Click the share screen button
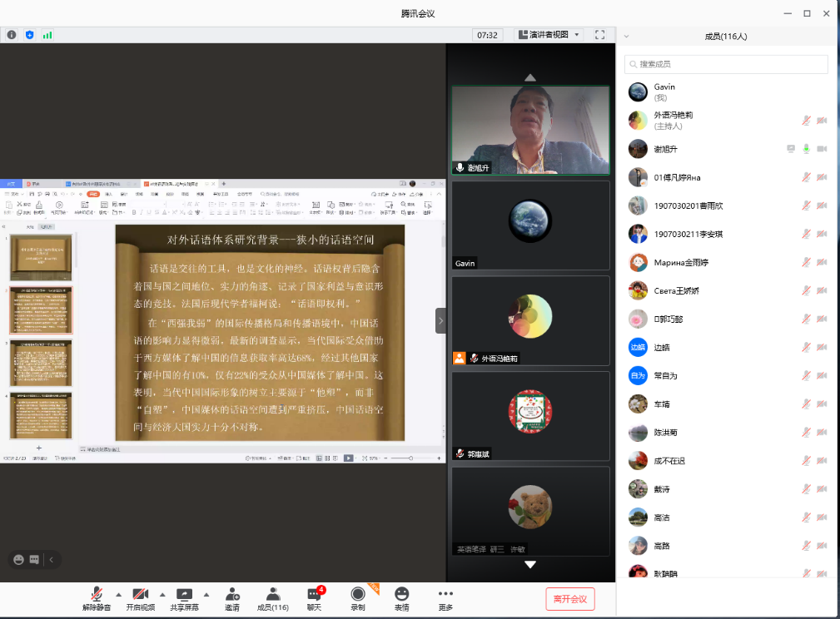This screenshot has height=619, width=840. tap(184, 599)
